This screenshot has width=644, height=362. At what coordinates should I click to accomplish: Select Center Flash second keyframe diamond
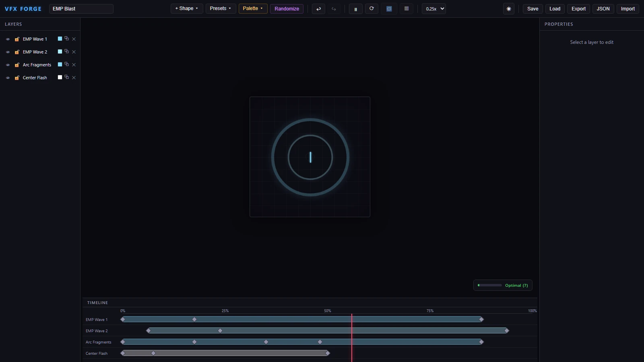(x=153, y=353)
